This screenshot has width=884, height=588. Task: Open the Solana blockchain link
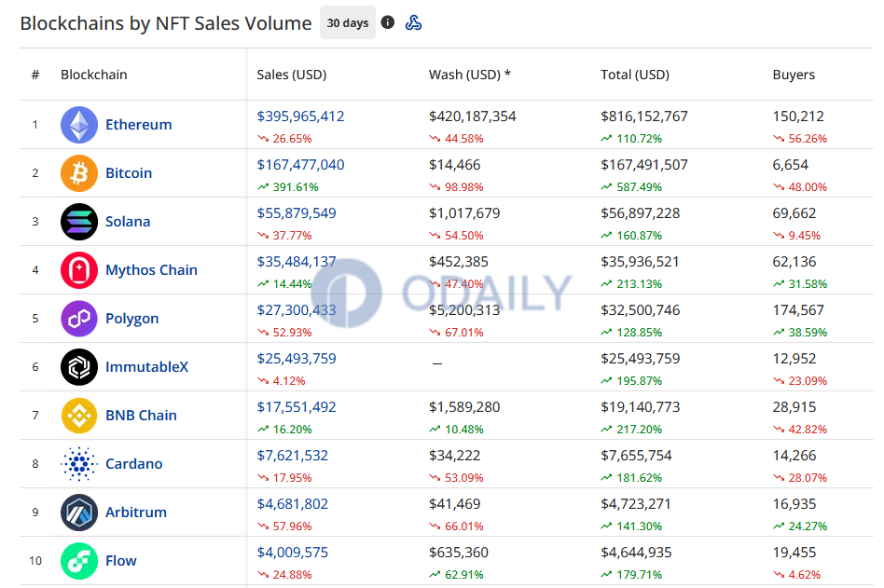click(x=128, y=222)
